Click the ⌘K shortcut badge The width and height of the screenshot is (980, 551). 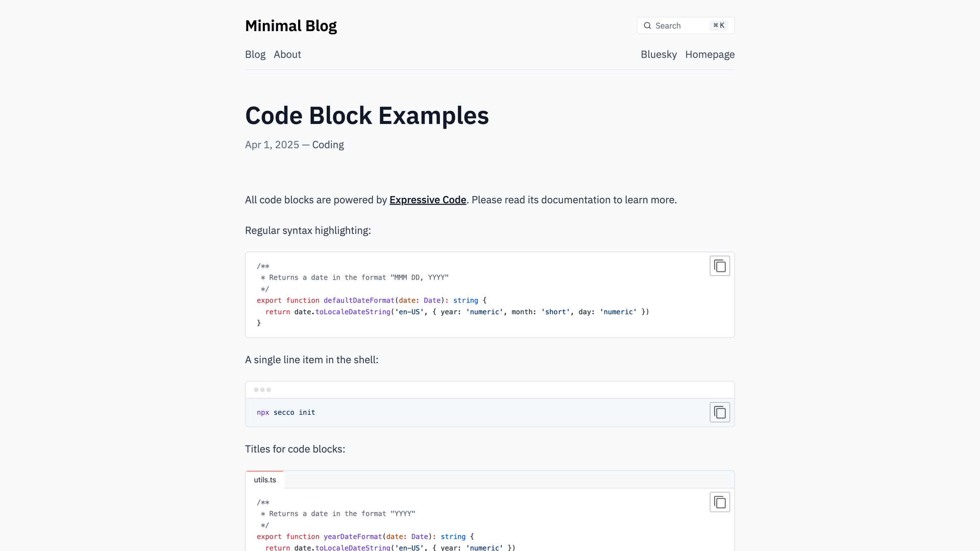click(719, 26)
